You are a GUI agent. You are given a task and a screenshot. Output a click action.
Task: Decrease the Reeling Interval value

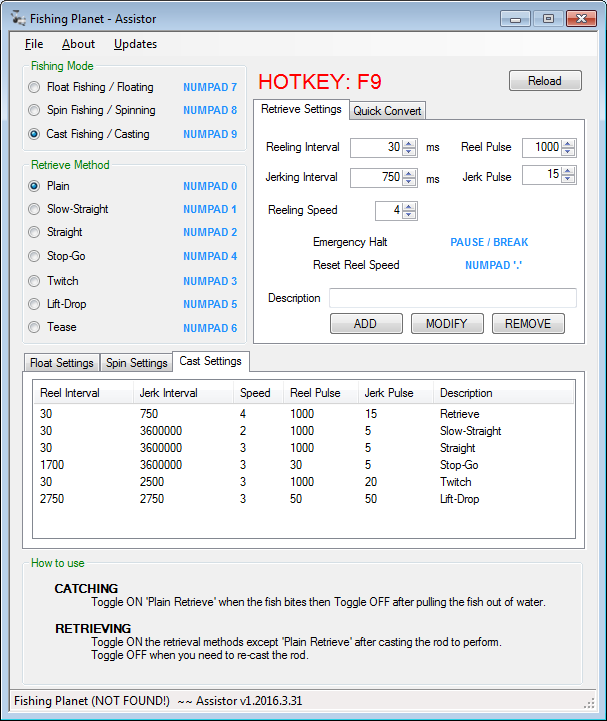pos(409,152)
